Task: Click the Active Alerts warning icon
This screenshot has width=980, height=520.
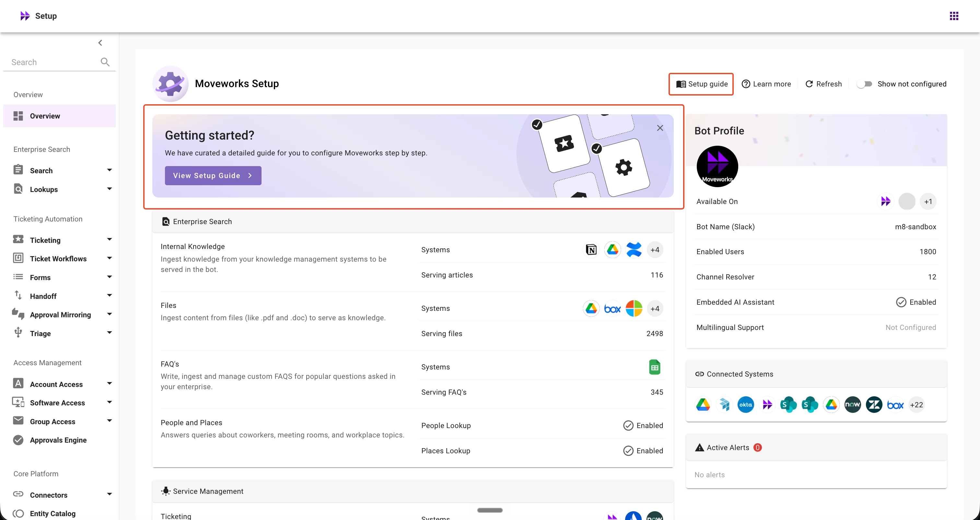Action: [699, 447]
